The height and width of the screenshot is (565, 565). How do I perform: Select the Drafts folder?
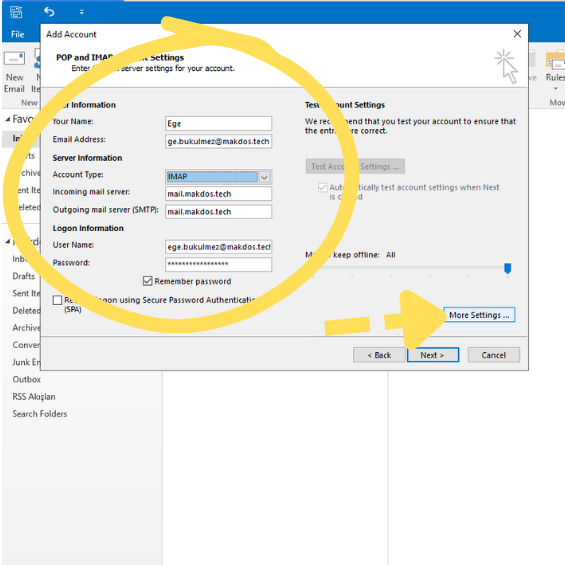[24, 276]
